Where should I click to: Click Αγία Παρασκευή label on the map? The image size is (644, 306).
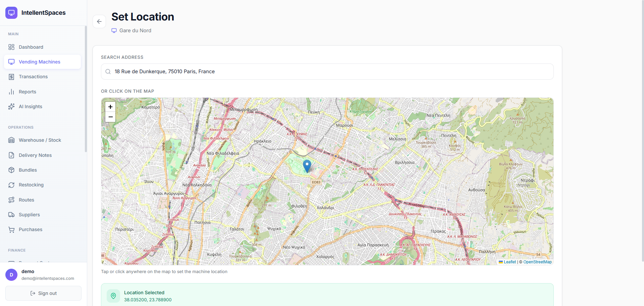tap(373, 245)
